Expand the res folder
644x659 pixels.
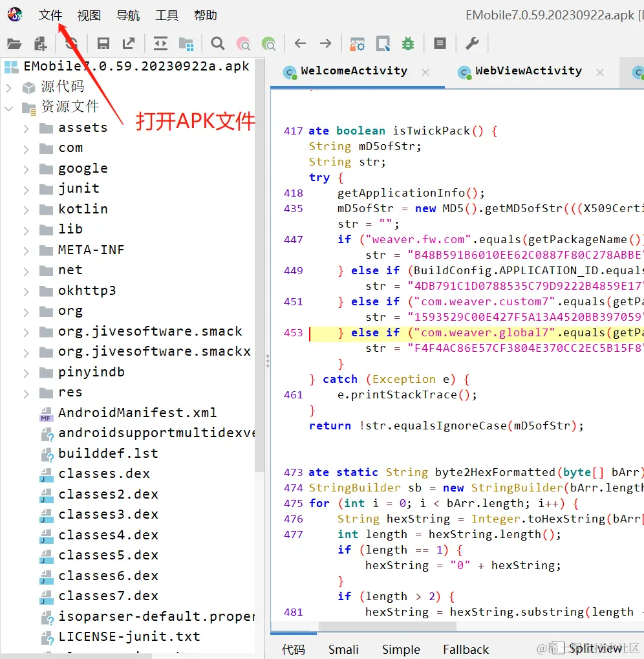tap(26, 394)
